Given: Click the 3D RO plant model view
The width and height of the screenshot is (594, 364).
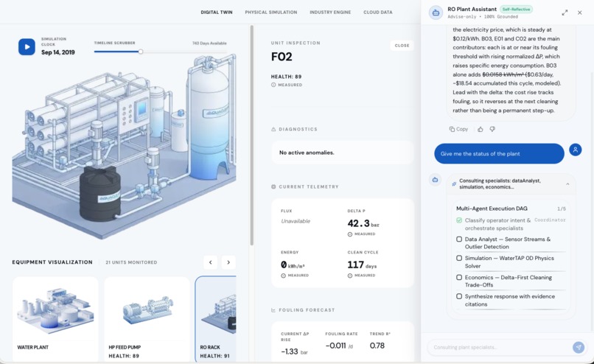Looking at the screenshot, I should click(x=125, y=146).
